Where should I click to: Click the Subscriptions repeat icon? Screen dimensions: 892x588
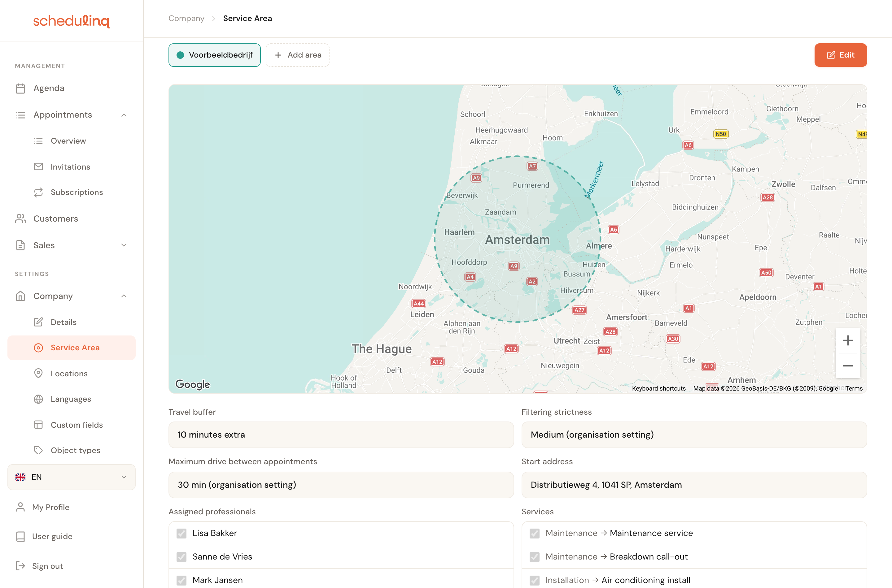[38, 192]
